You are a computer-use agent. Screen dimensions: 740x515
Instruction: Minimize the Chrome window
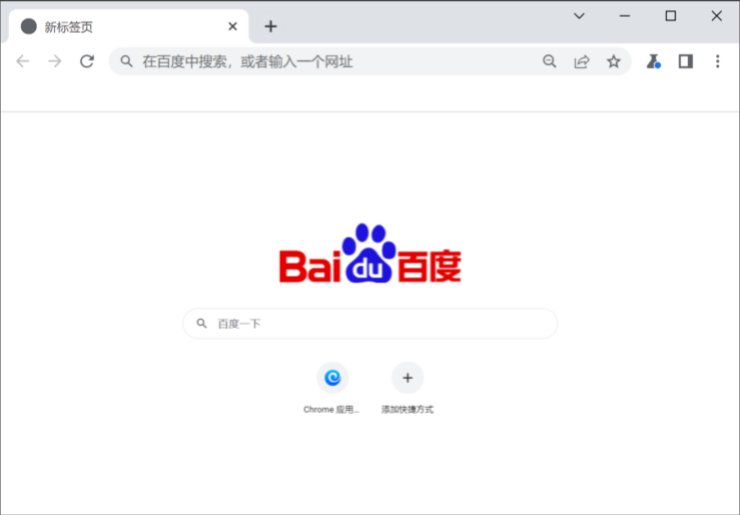(x=625, y=16)
